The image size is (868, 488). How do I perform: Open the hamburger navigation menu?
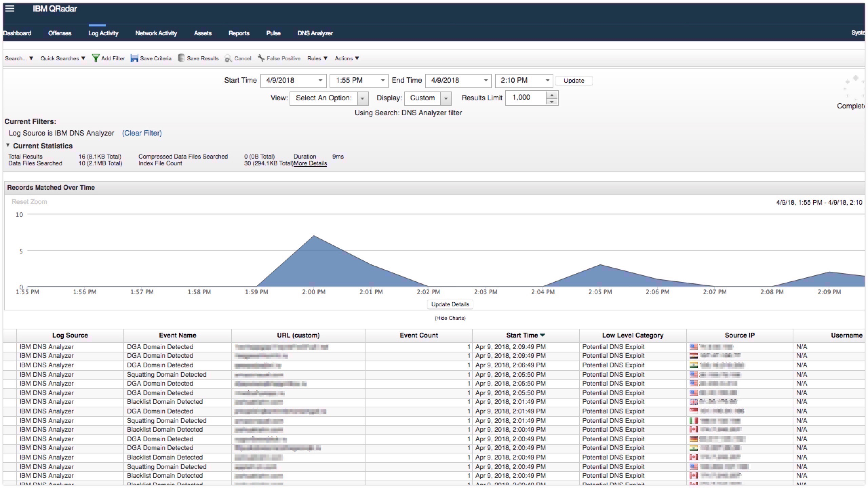[x=10, y=8]
